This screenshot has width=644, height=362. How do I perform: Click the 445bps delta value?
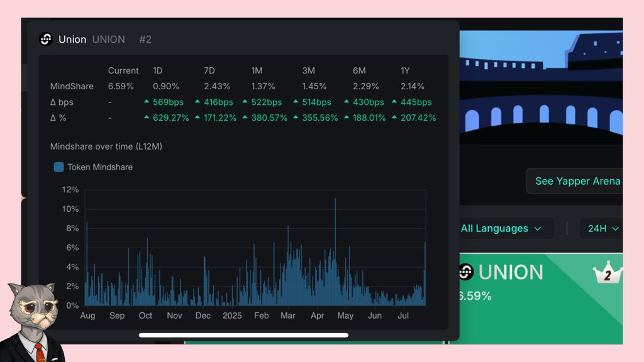point(416,102)
